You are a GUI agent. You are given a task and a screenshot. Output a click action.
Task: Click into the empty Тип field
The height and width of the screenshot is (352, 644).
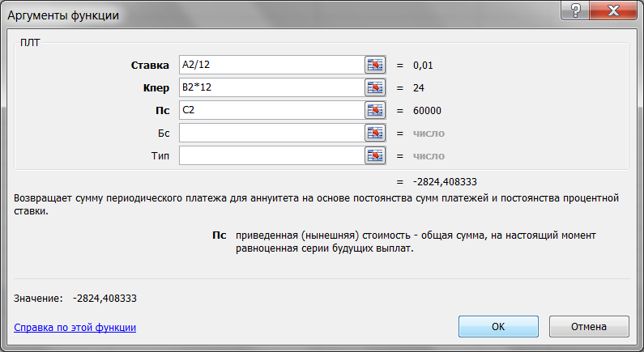[271, 155]
